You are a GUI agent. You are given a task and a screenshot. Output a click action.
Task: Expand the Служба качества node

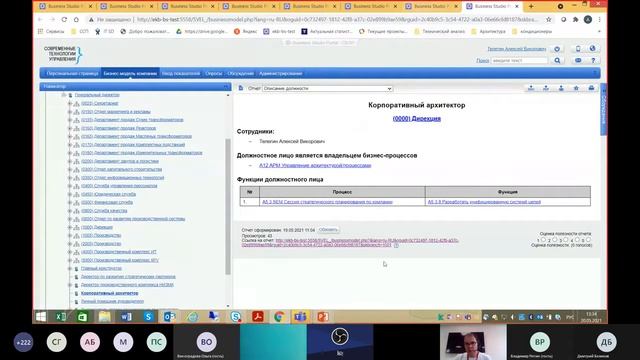tap(70, 211)
